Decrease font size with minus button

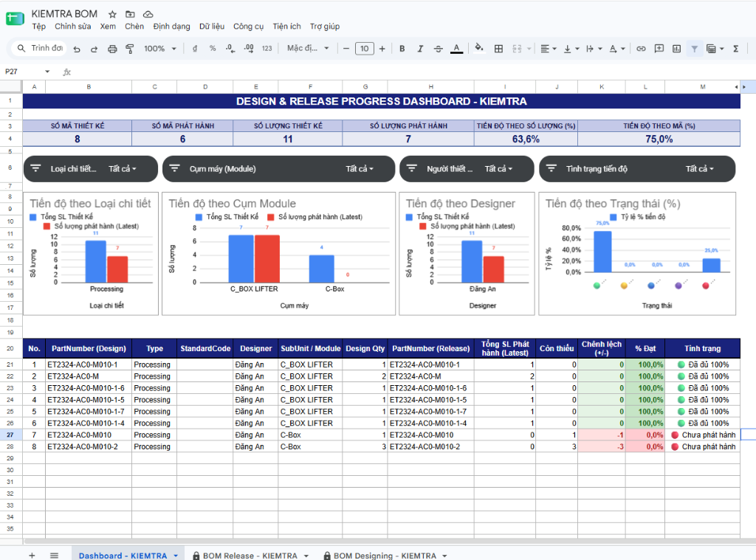coord(346,49)
